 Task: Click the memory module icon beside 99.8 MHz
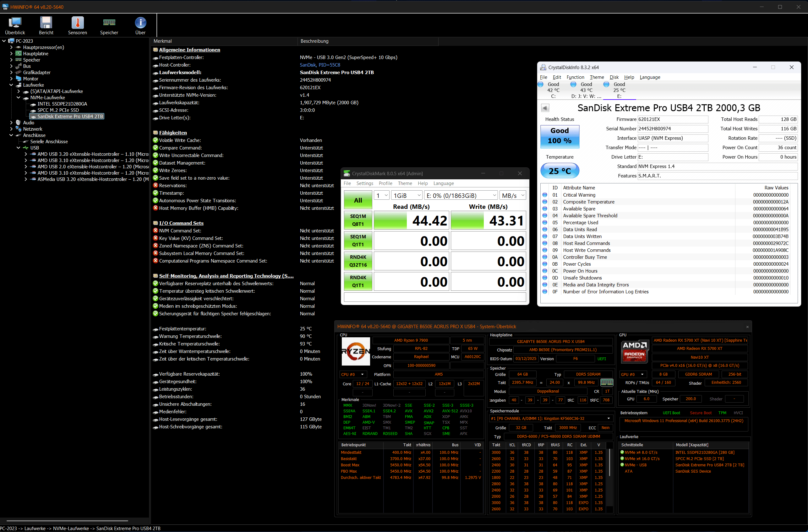pos(607,383)
